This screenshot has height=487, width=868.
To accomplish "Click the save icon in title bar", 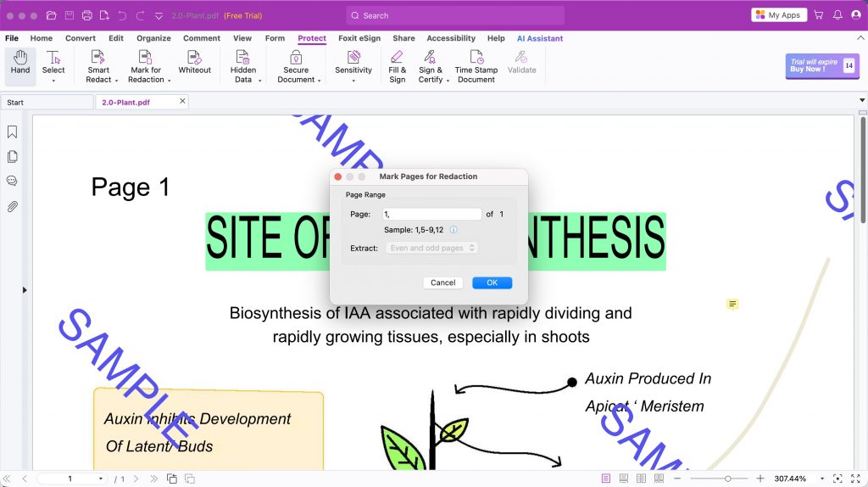I will point(70,15).
